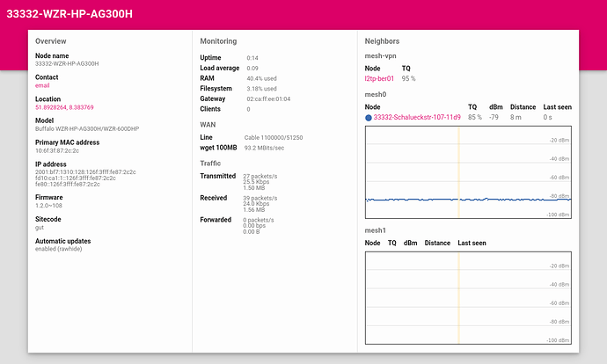Click the WAN subsection heading
This screenshot has height=364, width=607.
208,125
